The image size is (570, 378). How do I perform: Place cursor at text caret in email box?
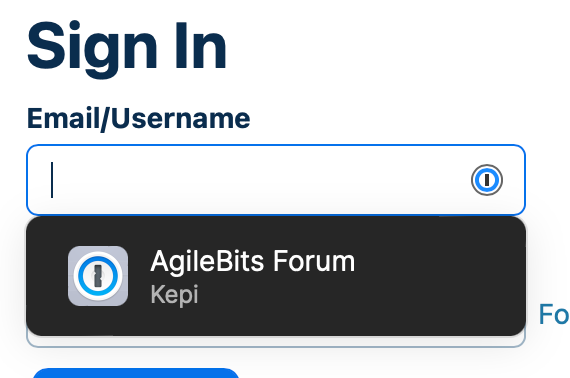point(52,180)
